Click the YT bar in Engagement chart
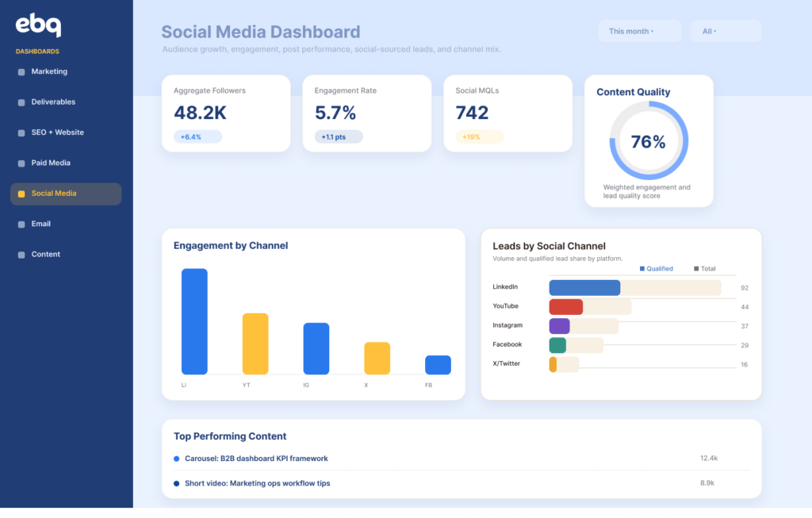812x518 pixels. (255, 343)
